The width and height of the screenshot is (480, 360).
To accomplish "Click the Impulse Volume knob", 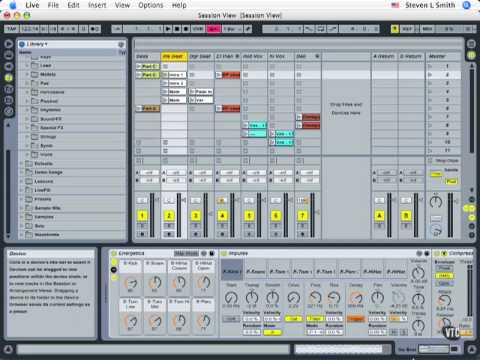I will point(418,273).
